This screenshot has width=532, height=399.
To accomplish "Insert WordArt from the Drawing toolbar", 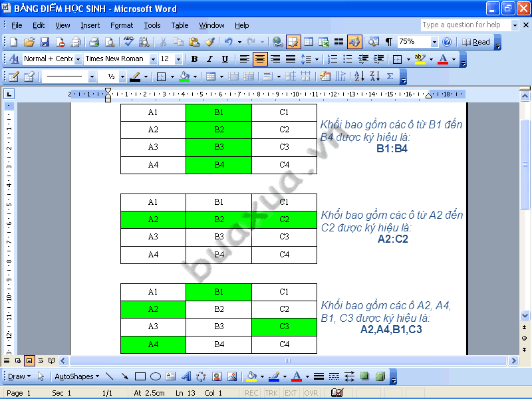I will 186,376.
